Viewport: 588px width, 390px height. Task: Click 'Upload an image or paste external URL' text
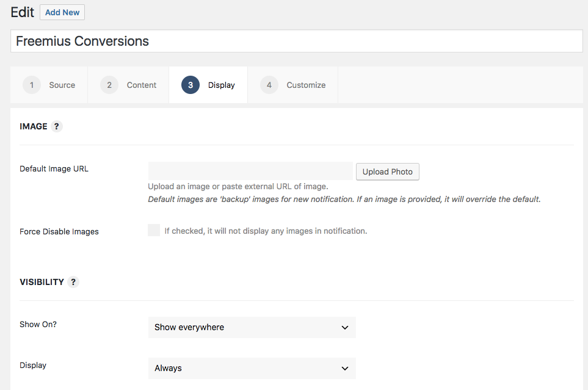(x=238, y=186)
